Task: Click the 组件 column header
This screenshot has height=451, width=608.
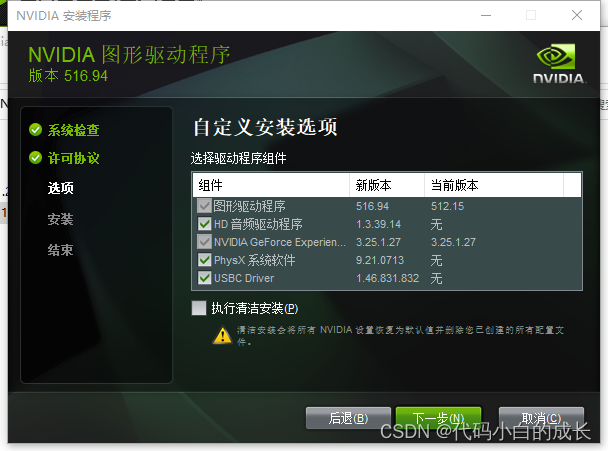Action: pyautogui.click(x=271, y=185)
